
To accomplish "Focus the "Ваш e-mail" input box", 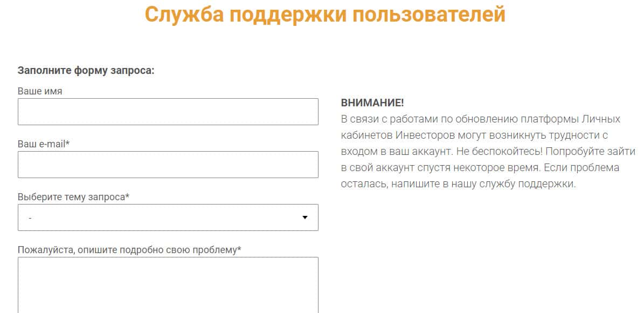I will click(x=168, y=165).
